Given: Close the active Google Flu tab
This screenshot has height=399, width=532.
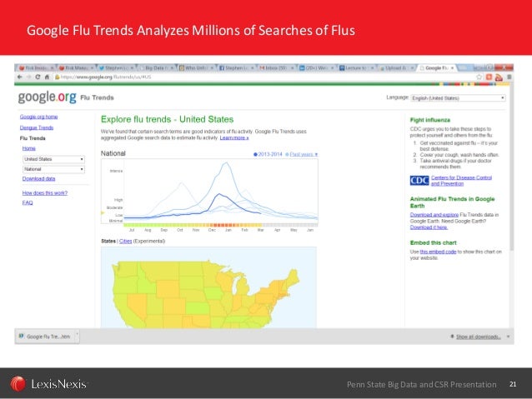Looking at the screenshot, I should 452,67.
